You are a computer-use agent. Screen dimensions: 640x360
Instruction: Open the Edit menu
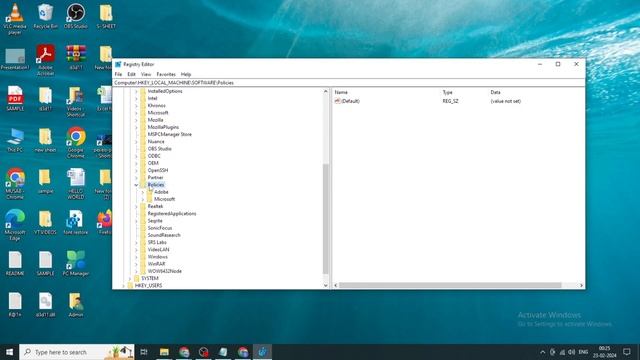pos(131,74)
